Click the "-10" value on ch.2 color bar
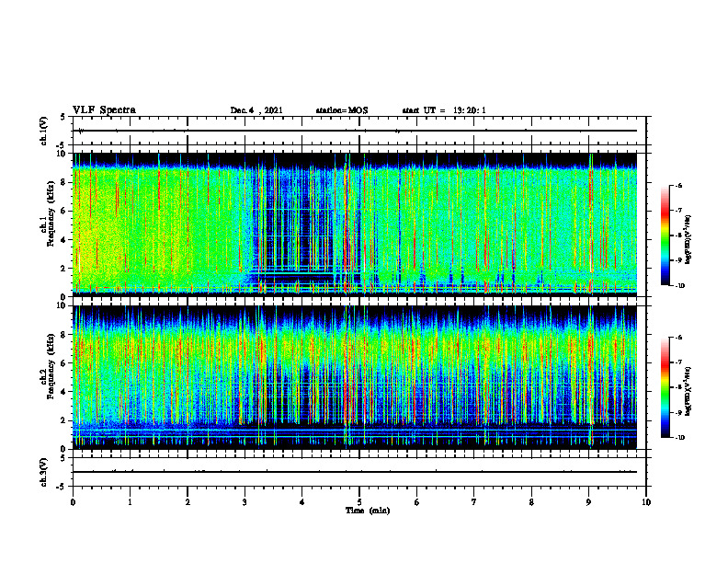This screenshot has height=563, width=728. tap(679, 437)
